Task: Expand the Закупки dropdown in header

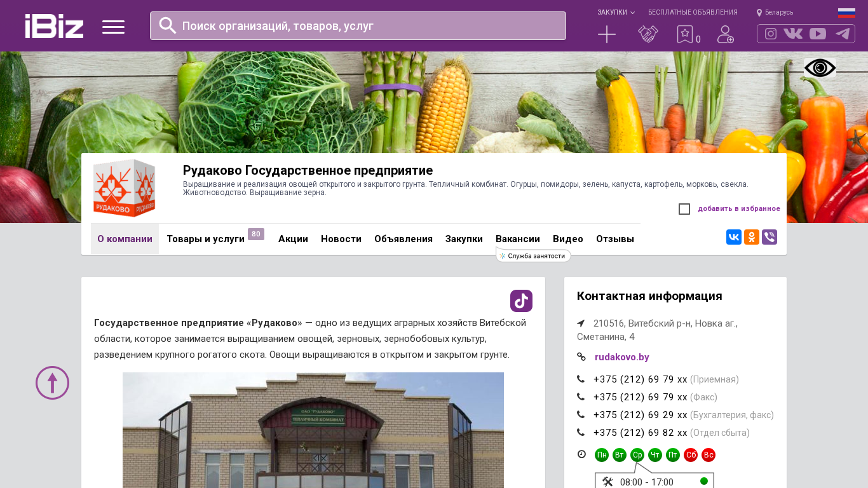Action: (x=616, y=12)
